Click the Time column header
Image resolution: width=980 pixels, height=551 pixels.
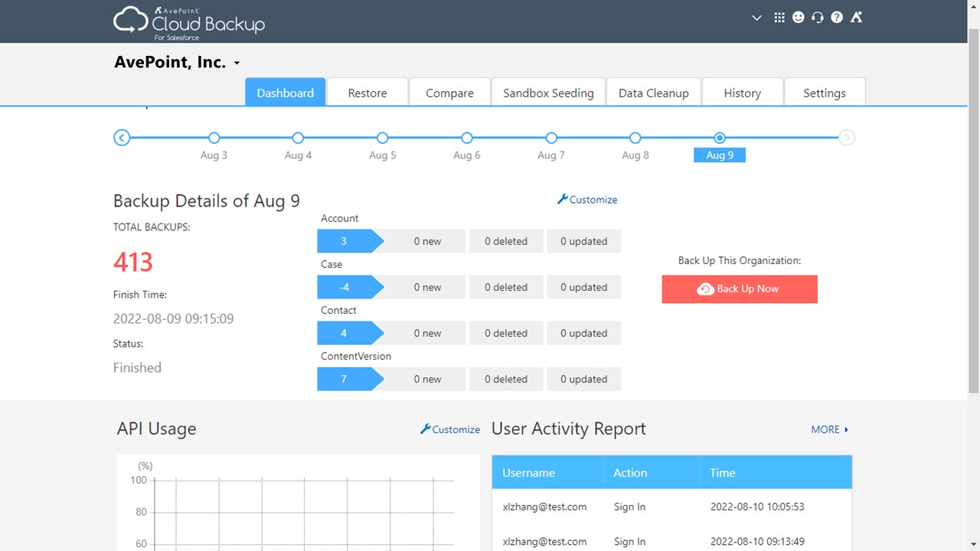pos(776,472)
